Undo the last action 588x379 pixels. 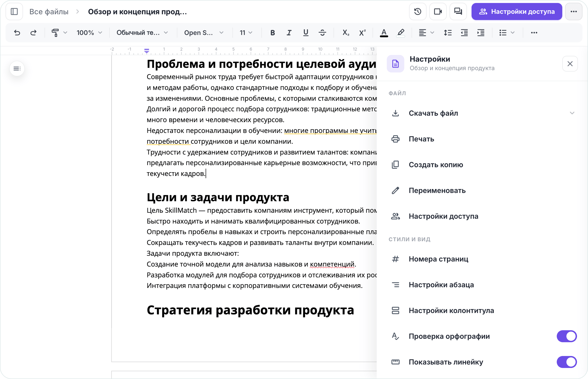tap(17, 32)
